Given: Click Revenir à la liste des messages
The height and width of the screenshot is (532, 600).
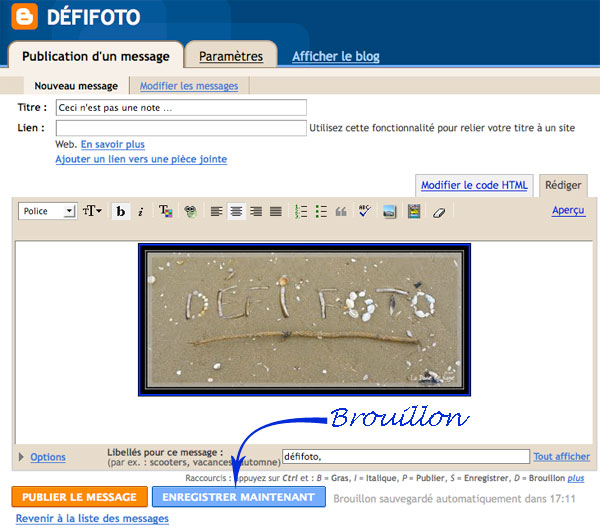Looking at the screenshot, I should pos(92,518).
